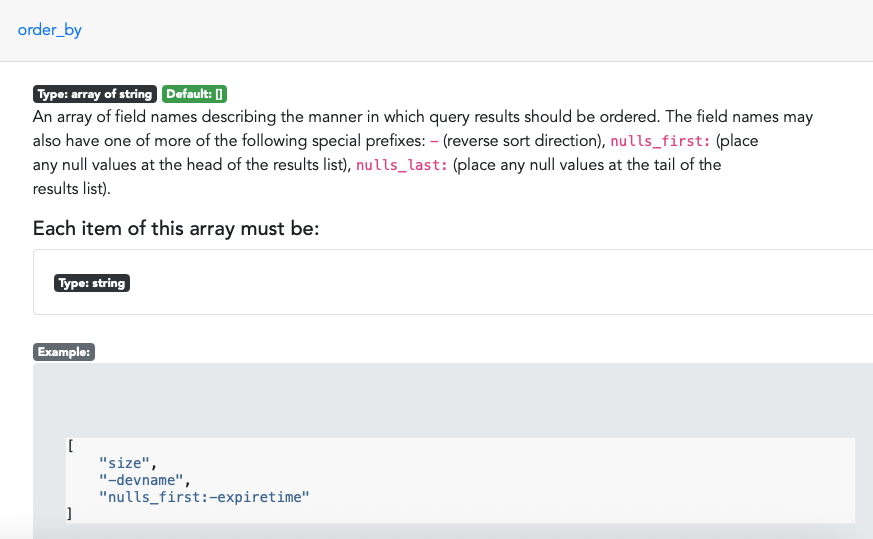The width and height of the screenshot is (873, 539).
Task: Click the 'Type: array of string' badge
Action: coord(95,94)
